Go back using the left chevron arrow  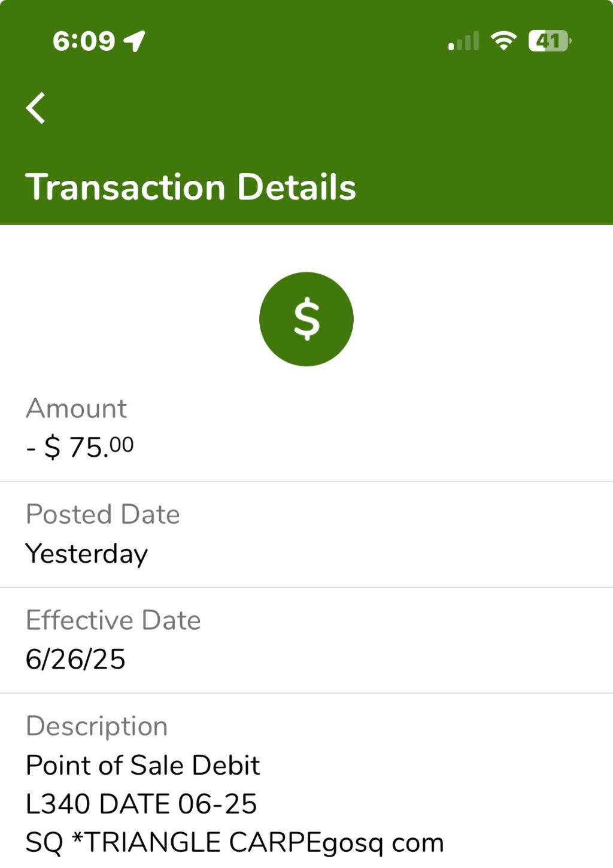pos(36,108)
